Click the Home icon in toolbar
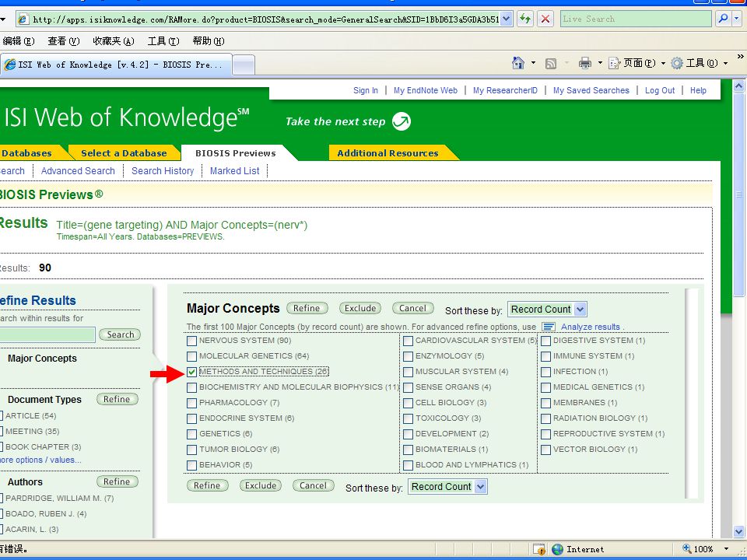 518,63
